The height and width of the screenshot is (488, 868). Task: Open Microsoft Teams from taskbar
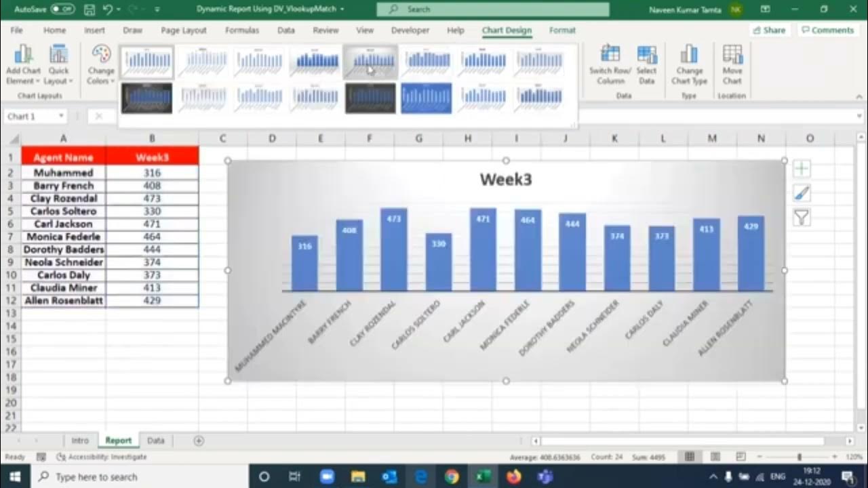click(x=545, y=476)
